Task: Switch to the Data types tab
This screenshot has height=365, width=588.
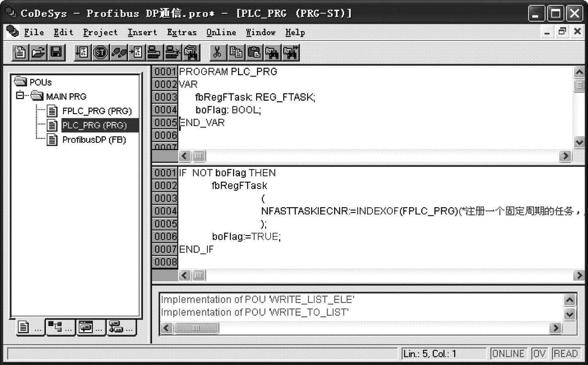Action: pyautogui.click(x=60, y=327)
